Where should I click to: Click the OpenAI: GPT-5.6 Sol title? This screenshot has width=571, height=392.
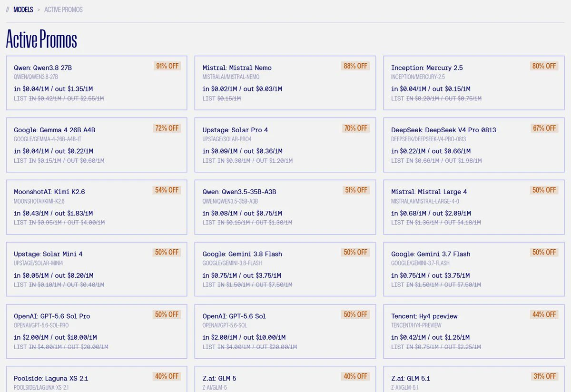[234, 316]
